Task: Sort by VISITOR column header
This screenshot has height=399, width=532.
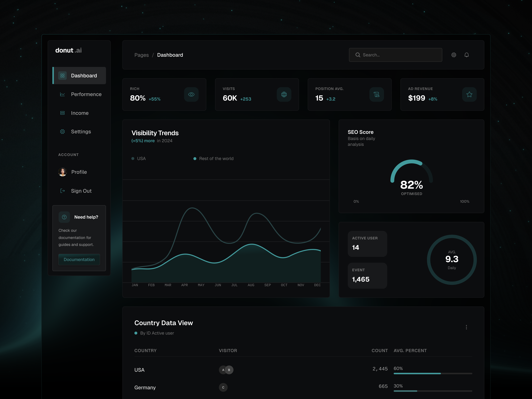Action: [228, 351]
